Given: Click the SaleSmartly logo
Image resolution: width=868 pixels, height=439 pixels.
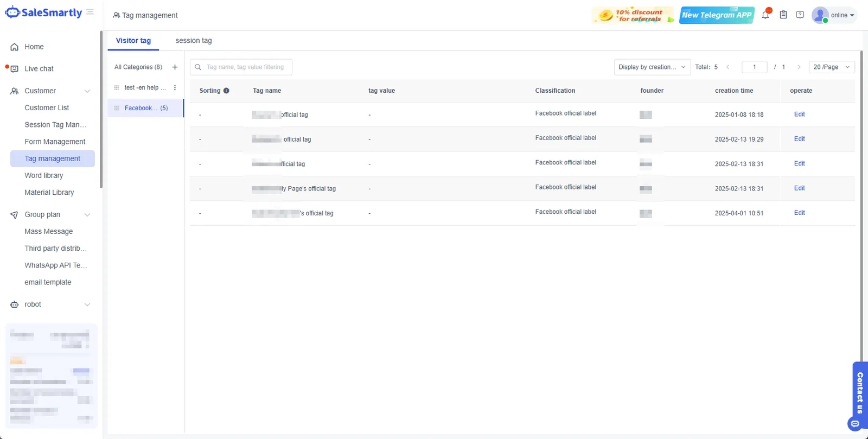Looking at the screenshot, I should coord(43,12).
